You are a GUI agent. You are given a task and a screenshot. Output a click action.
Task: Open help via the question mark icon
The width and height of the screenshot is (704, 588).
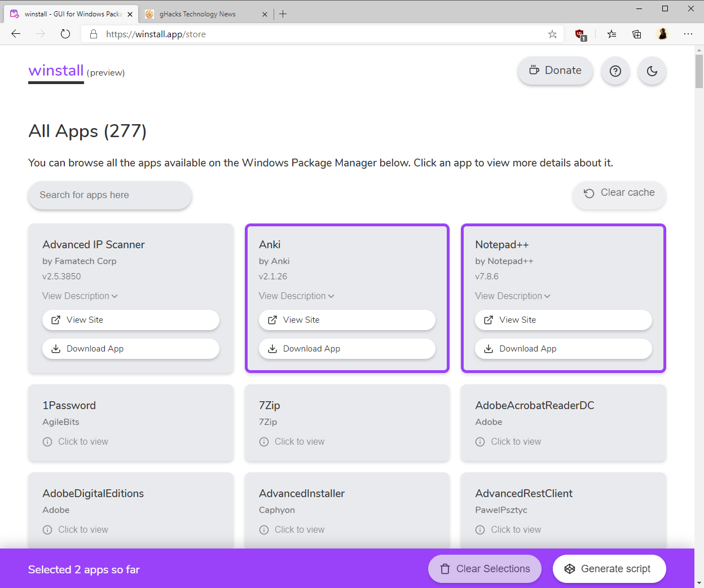[x=615, y=71]
